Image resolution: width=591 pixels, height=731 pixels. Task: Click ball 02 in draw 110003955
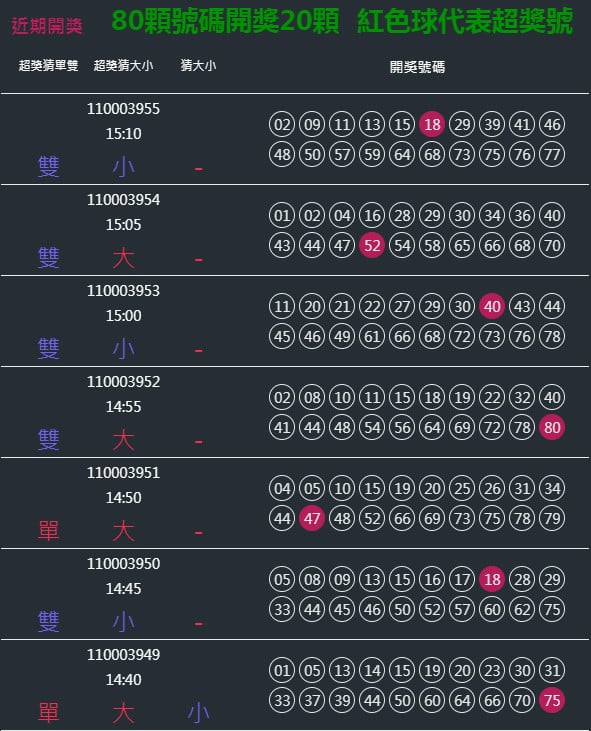[x=282, y=124]
